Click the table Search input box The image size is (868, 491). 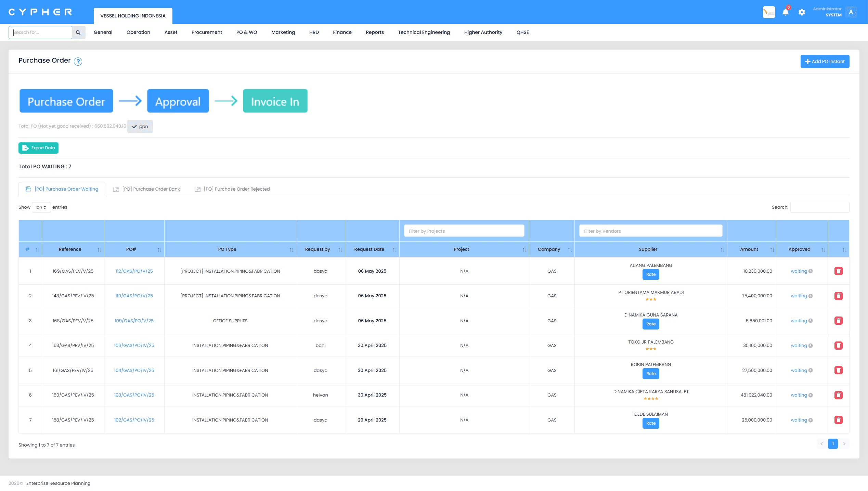point(820,207)
